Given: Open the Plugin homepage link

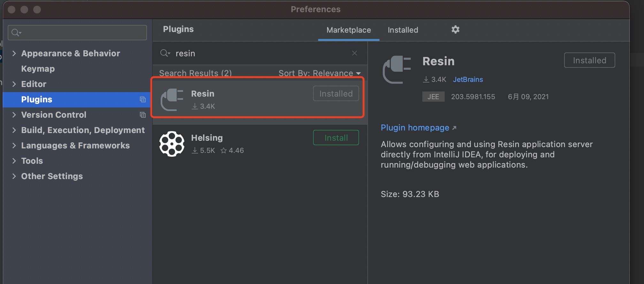Looking at the screenshot, I should (x=415, y=128).
